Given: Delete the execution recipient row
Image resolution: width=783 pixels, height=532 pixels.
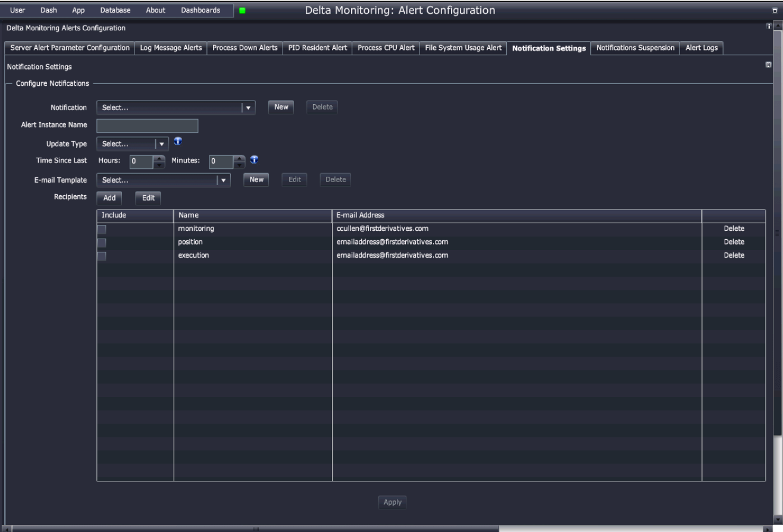Looking at the screenshot, I should 734,256.
